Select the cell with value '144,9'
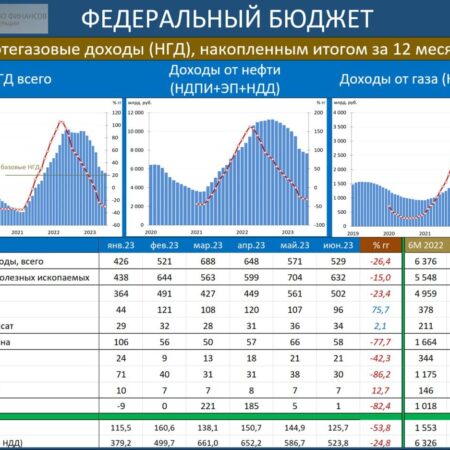Screen dimensions: 450x450 point(295,428)
